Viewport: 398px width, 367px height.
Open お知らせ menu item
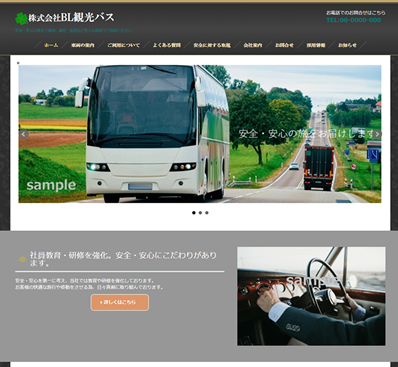pyautogui.click(x=347, y=45)
